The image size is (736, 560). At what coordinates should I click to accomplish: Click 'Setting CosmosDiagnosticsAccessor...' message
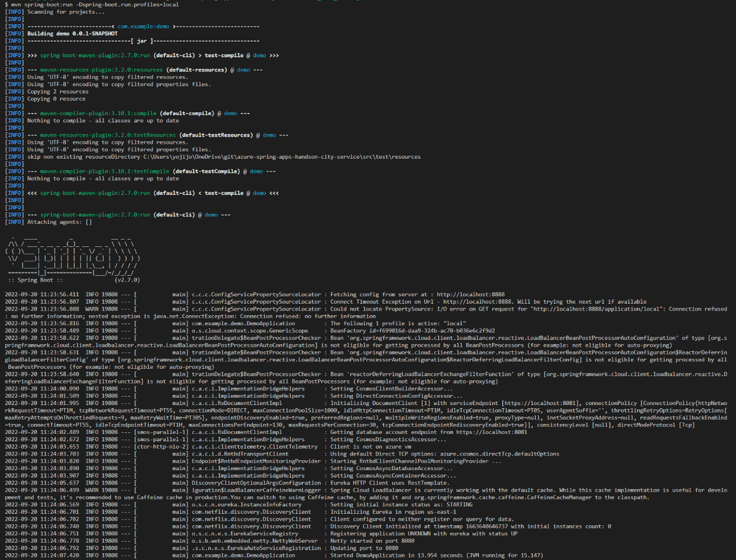[388, 440]
